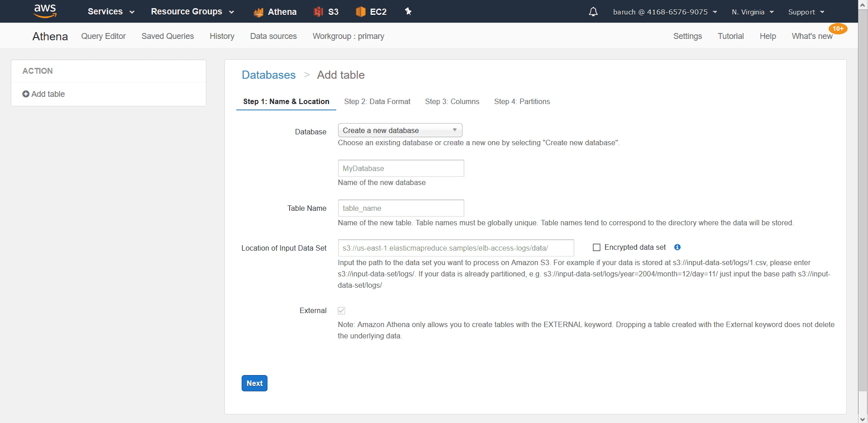Open the Athena shortcut icon in navbar
The width and height of the screenshot is (868, 423).
(258, 12)
